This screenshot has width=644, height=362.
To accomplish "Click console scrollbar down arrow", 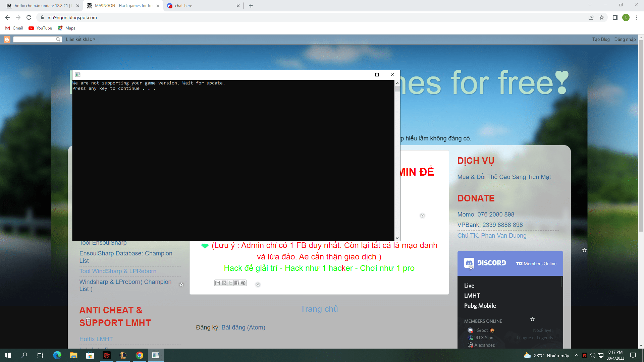I will 397,238.
